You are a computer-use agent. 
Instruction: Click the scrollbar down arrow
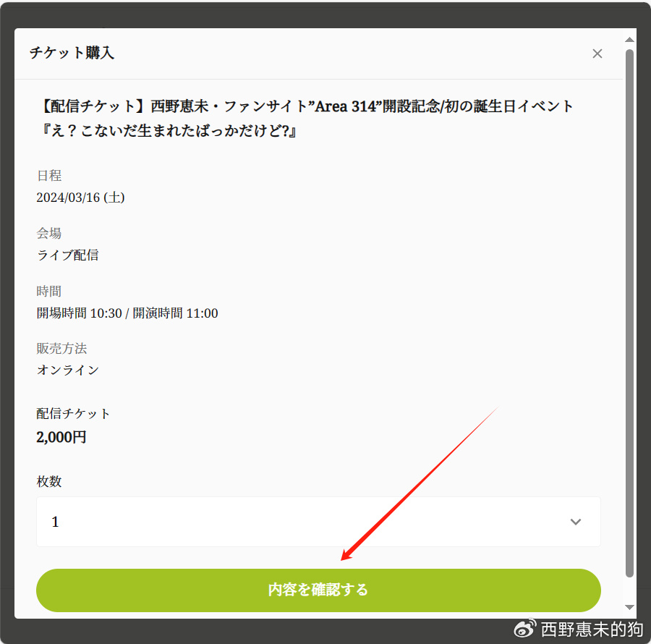629,607
